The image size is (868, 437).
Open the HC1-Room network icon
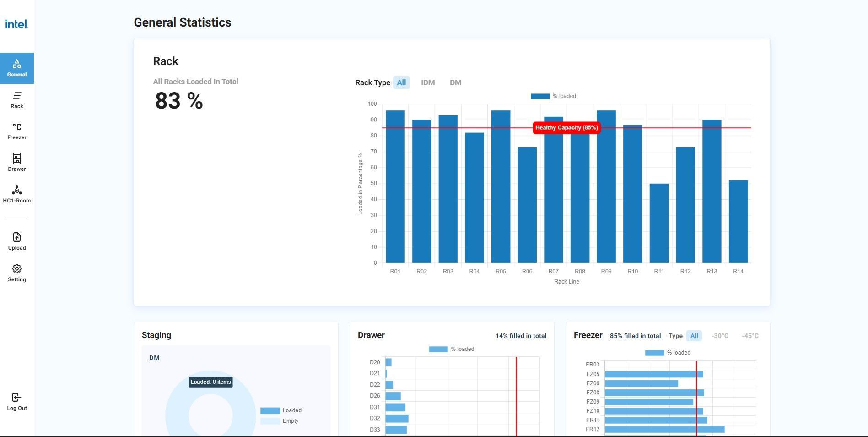17,190
